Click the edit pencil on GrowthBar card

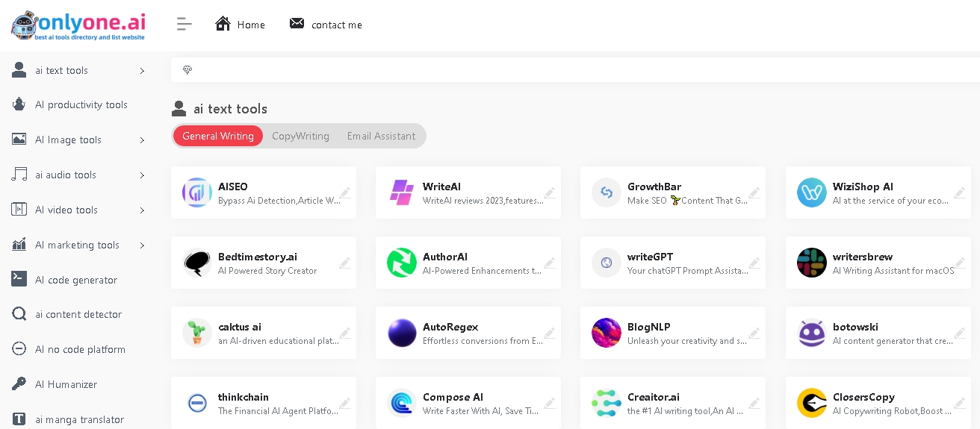pyautogui.click(x=754, y=192)
